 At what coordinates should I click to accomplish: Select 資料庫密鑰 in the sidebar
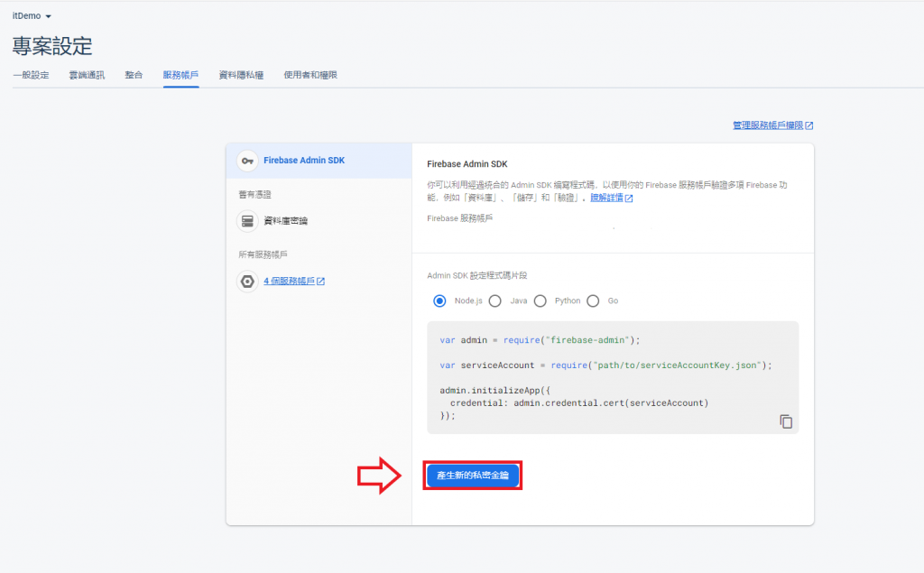click(x=285, y=220)
